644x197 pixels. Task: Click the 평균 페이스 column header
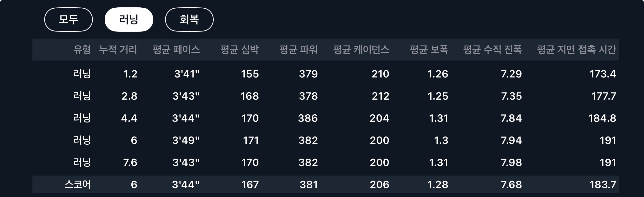tap(176, 50)
